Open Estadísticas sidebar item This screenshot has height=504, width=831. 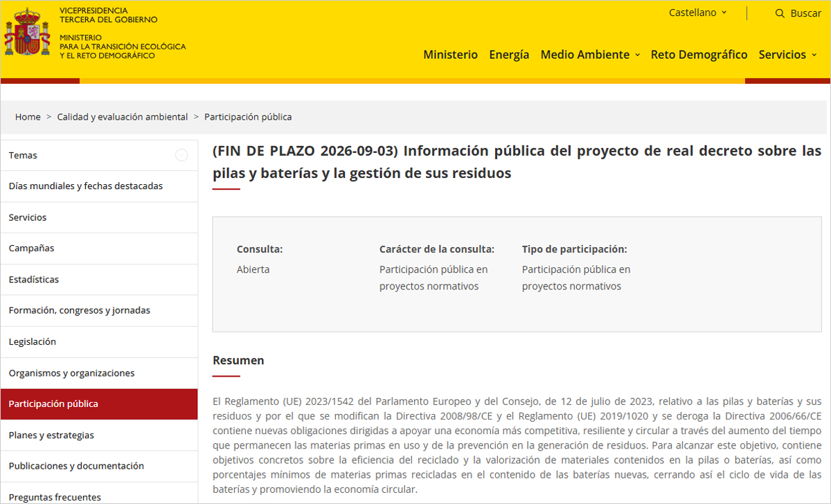99,280
